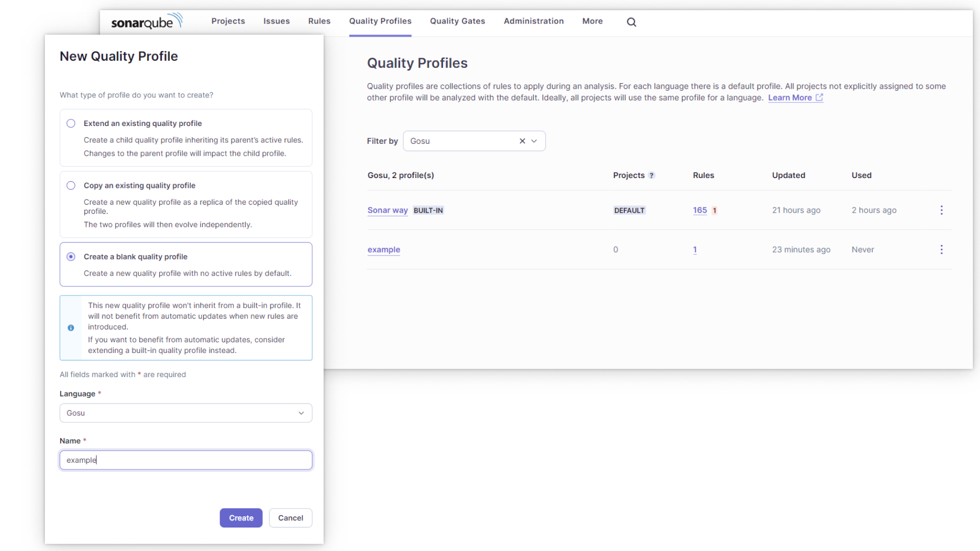Go to the Issues page
Viewport: 980px width, 551px height.
(x=277, y=21)
